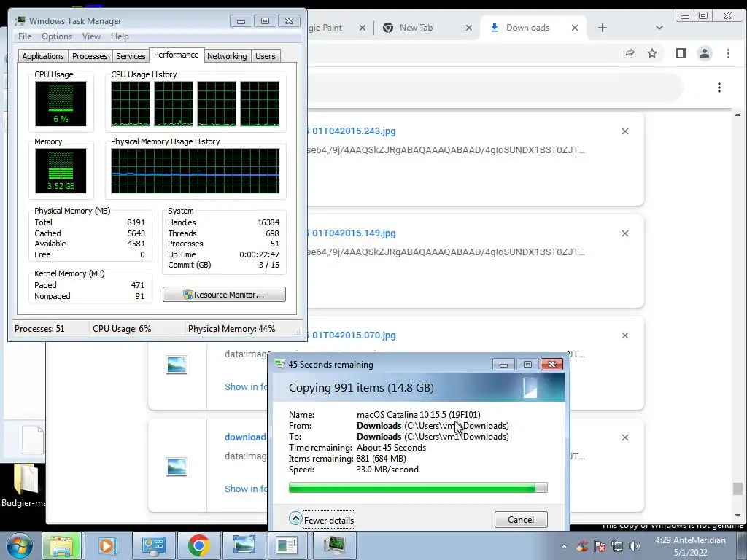Open the Help menu in Task Manager
The image size is (747, 560).
(x=120, y=36)
